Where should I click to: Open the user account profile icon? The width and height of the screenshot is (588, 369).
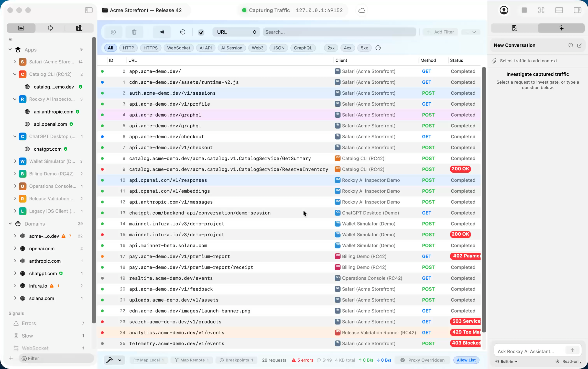click(504, 10)
